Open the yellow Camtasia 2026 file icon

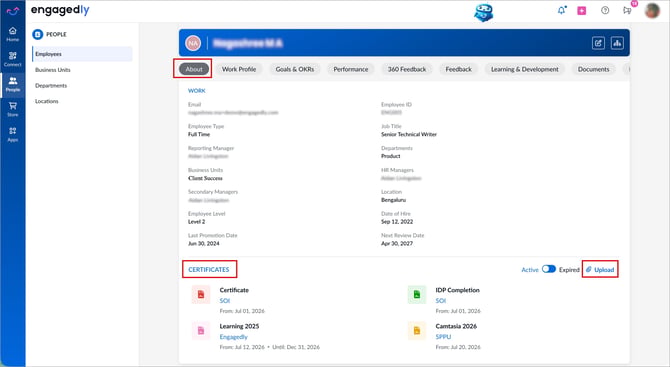(x=417, y=330)
